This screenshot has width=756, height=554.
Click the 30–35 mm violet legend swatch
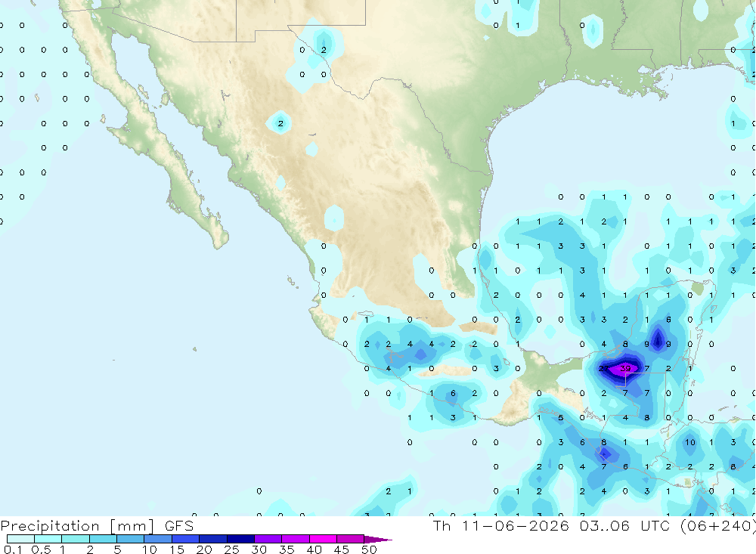click(268, 539)
